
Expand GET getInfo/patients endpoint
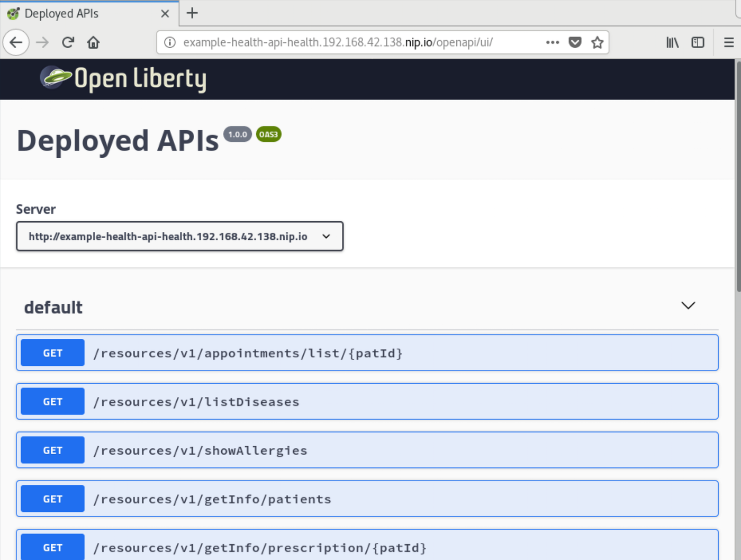pos(367,499)
